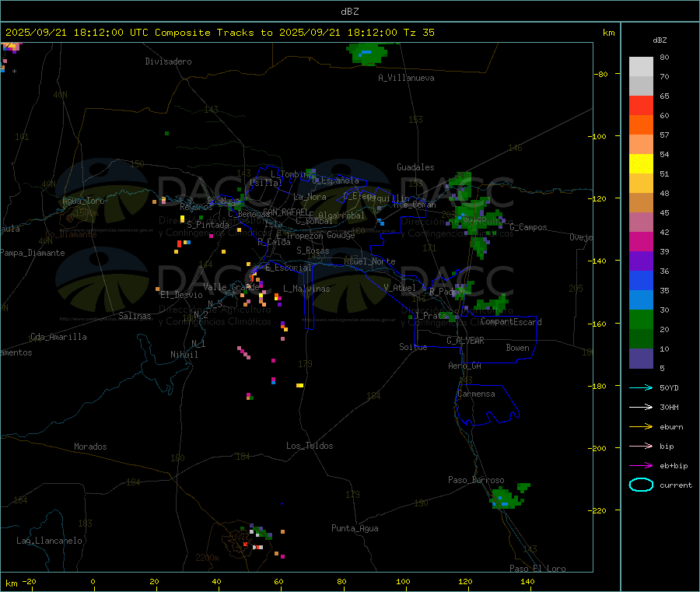Click the Lag.Llancanelo map label
The width and height of the screenshot is (700, 592).
pyautogui.click(x=50, y=541)
